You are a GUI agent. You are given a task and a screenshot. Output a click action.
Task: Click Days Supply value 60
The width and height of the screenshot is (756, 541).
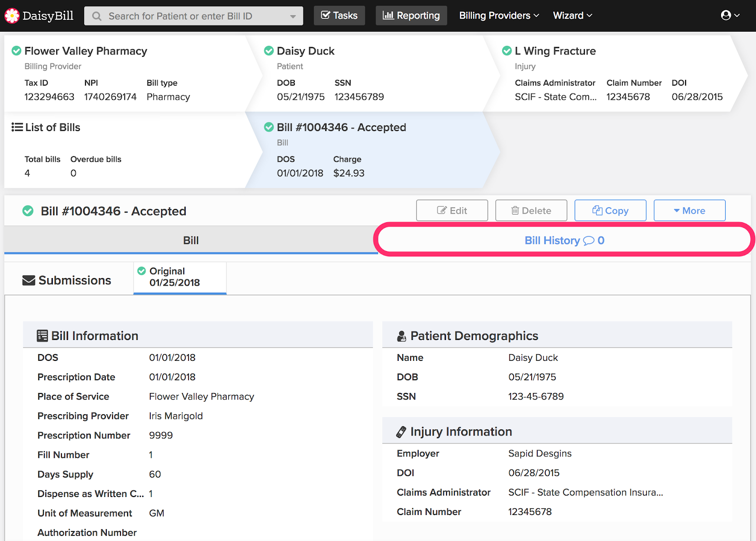pyautogui.click(x=155, y=474)
